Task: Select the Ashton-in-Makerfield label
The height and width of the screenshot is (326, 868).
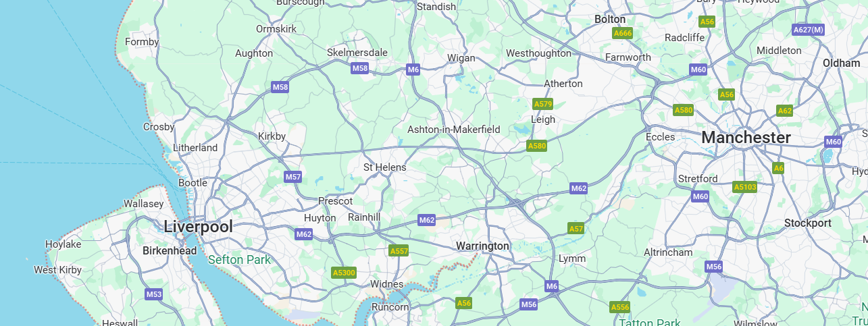Action: (453, 129)
